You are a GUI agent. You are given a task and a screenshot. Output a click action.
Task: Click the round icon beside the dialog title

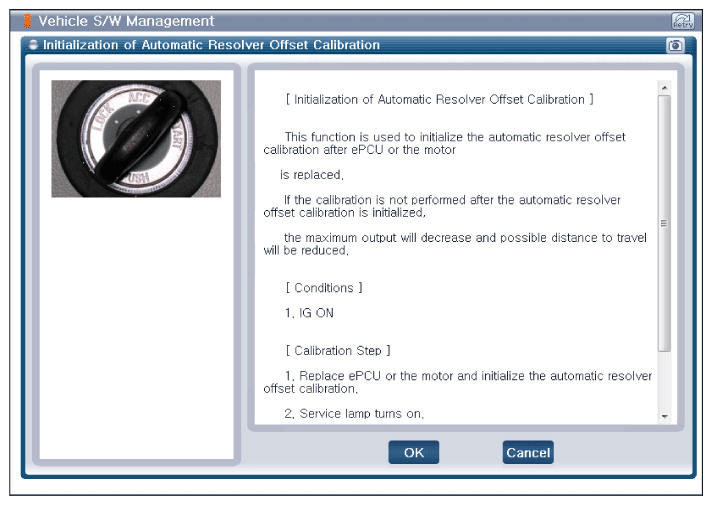(x=33, y=45)
